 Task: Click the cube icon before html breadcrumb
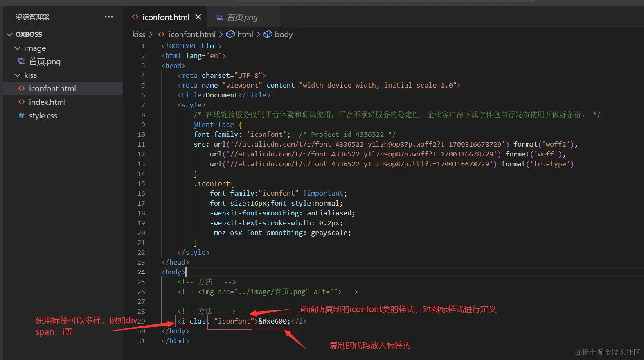231,34
